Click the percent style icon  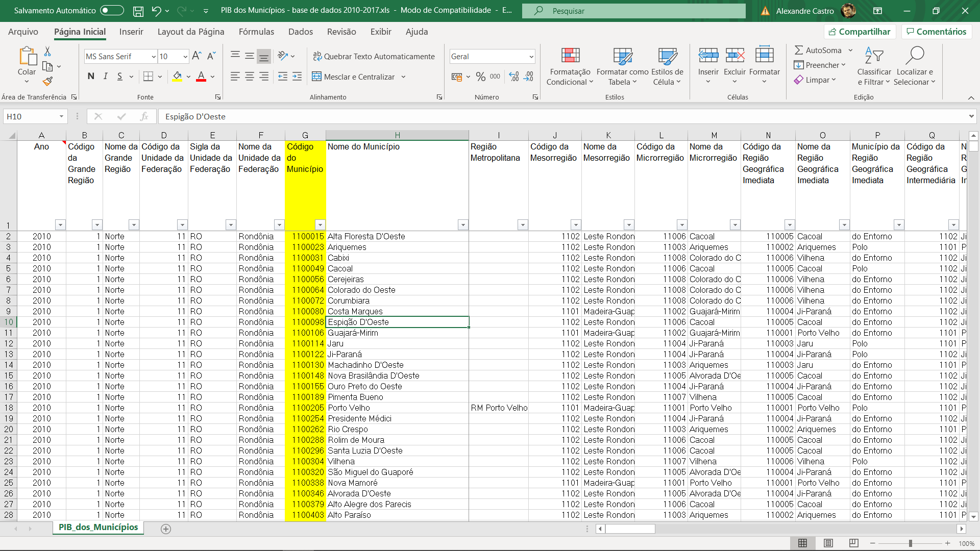coord(480,77)
